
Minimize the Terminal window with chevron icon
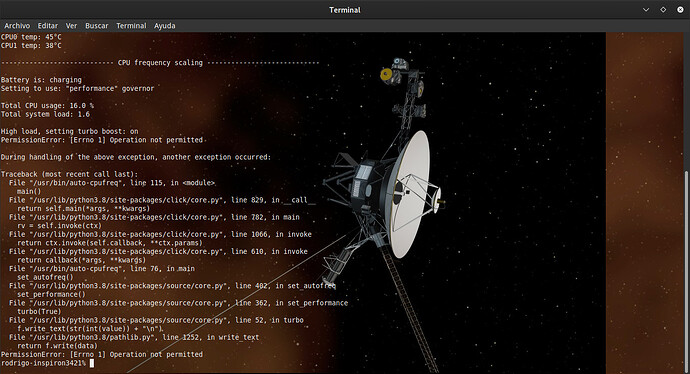tap(646, 10)
